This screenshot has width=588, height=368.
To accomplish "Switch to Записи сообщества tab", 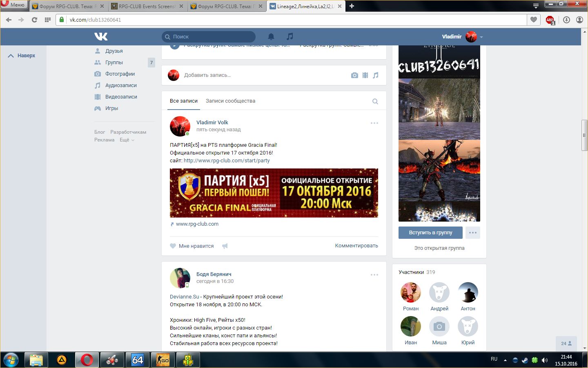I will tap(230, 101).
